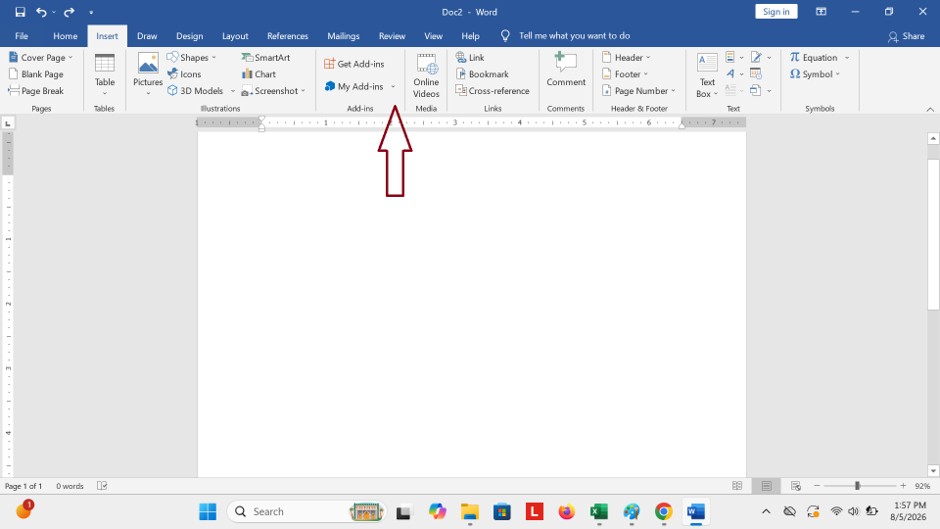The height and width of the screenshot is (529, 940).
Task: Expand the 3D Models dropdown arrow
Action: pyautogui.click(x=233, y=91)
